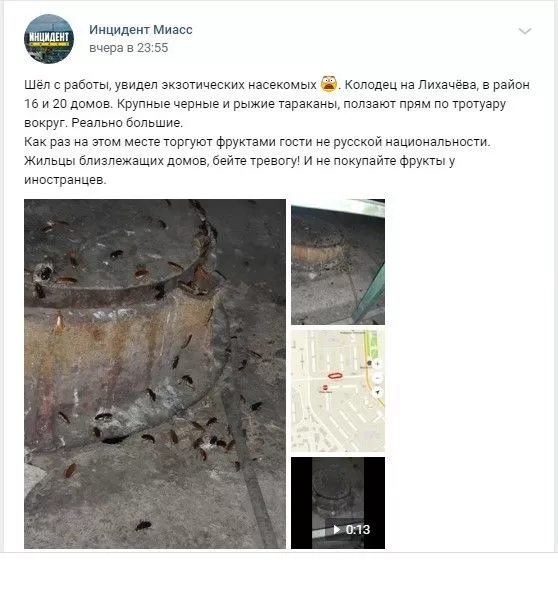
Task: Click the red hand-drawn oval mark on the map
Action: pyautogui.click(x=335, y=376)
